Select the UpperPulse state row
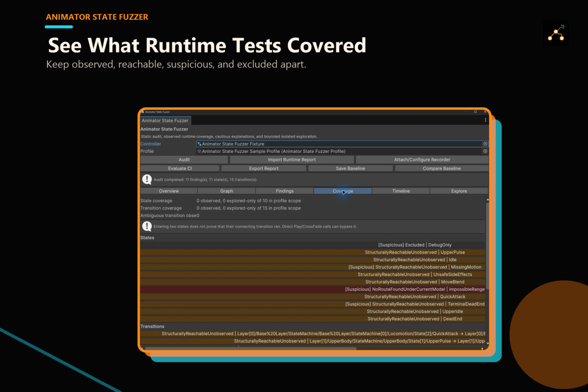Image resolution: width=588 pixels, height=392 pixels. pos(313,252)
